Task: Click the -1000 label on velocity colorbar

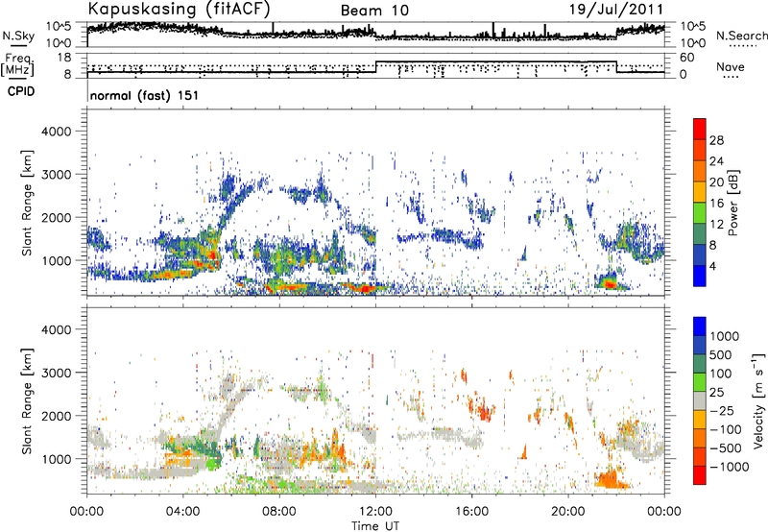Action: pyautogui.click(x=729, y=467)
